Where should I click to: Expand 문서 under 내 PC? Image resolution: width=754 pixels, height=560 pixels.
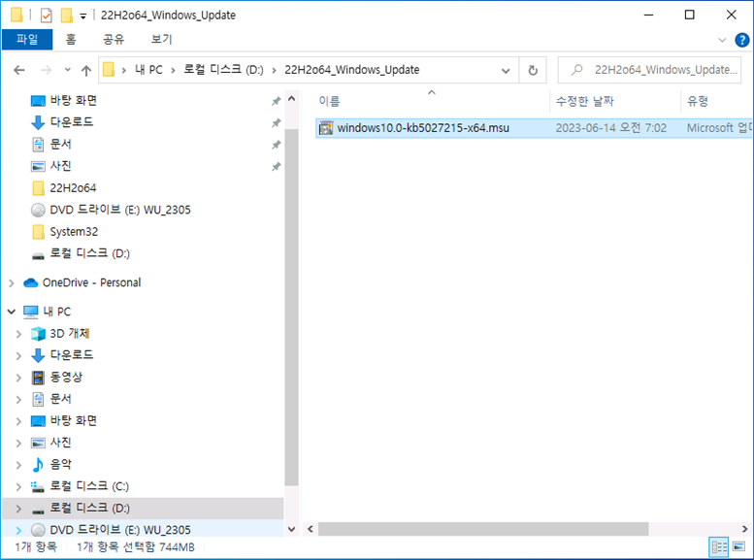click(18, 400)
